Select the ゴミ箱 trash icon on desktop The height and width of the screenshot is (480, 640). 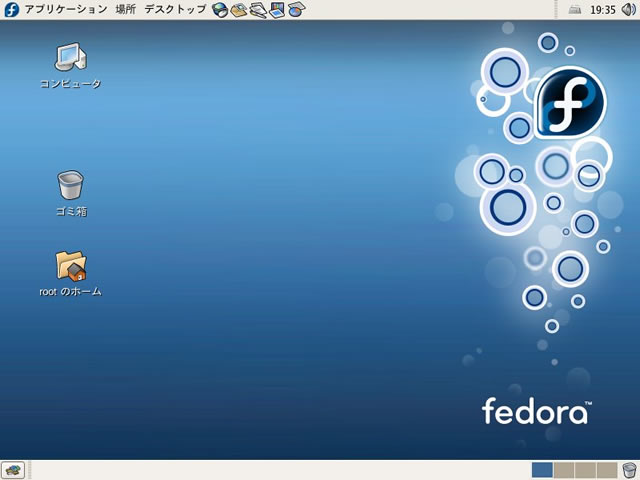(x=70, y=185)
